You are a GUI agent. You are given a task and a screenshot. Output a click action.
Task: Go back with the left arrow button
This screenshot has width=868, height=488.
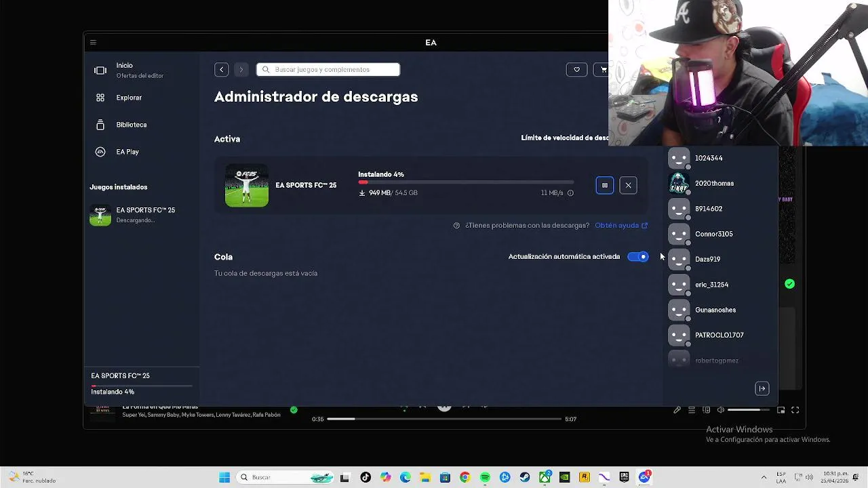[x=221, y=69]
